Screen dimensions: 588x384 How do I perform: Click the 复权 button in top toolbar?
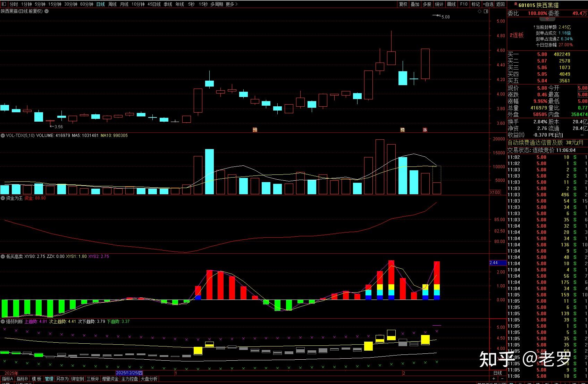[x=403, y=4]
